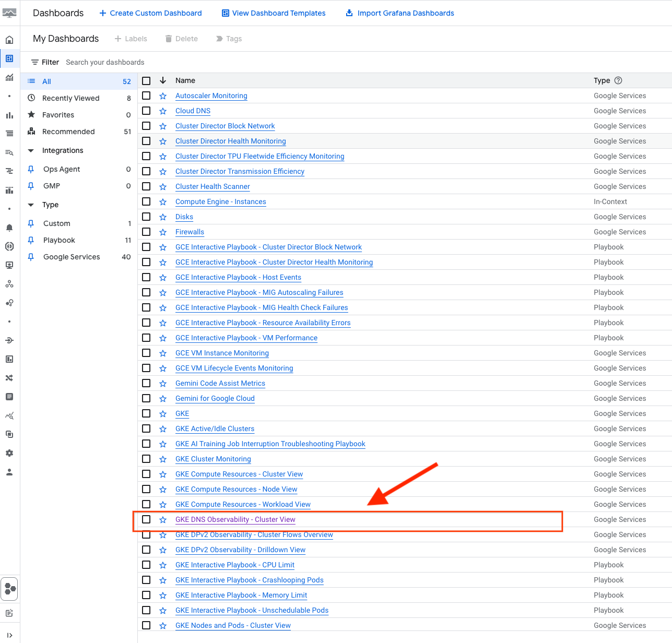Pin the Custom type filter
This screenshot has width=672, height=643.
(31, 223)
